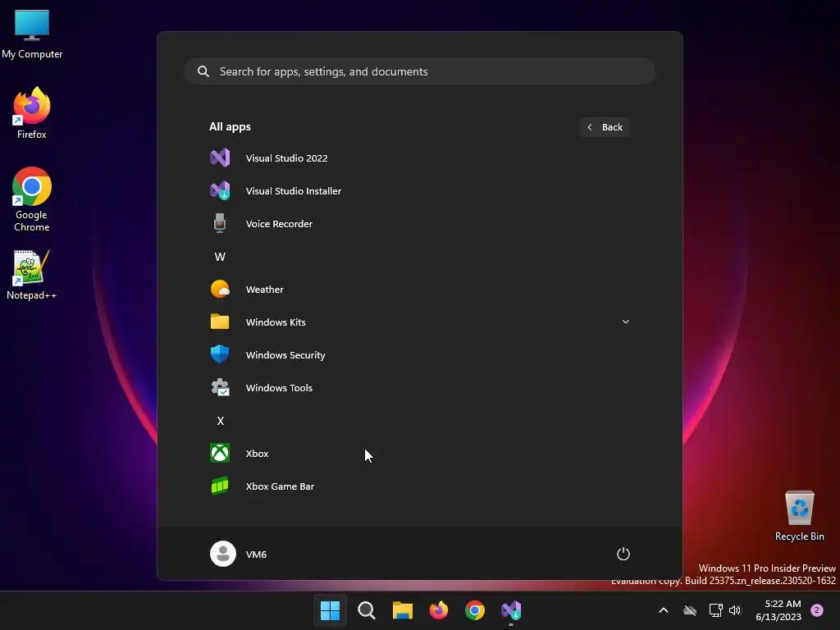The height and width of the screenshot is (630, 840).
Task: Open Visual Studio 2022 icon in app list
Action: pyautogui.click(x=220, y=158)
